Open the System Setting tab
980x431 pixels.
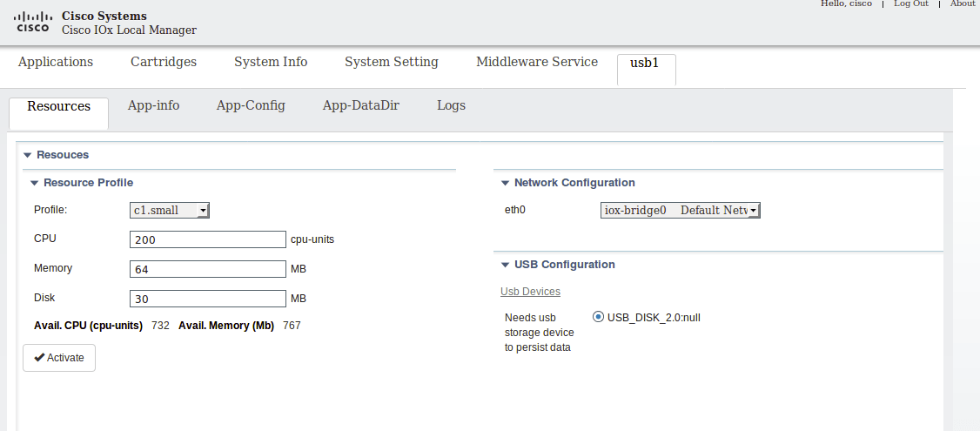tap(392, 62)
